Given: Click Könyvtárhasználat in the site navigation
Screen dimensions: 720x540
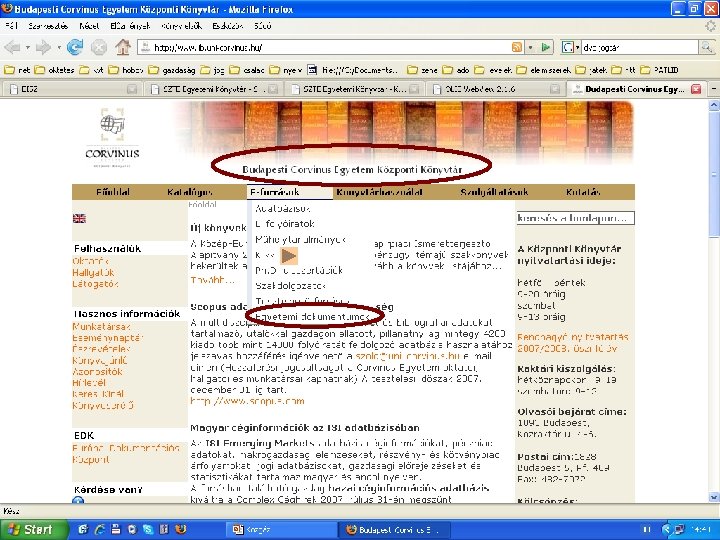Looking at the screenshot, I should coord(379,192).
